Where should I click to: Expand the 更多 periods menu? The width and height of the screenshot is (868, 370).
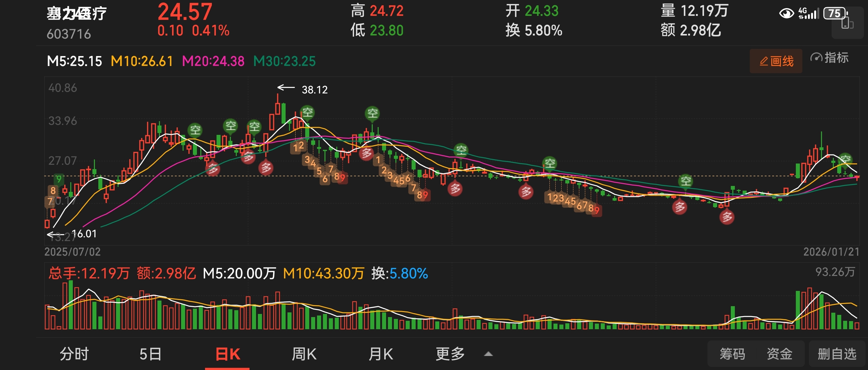[450, 354]
